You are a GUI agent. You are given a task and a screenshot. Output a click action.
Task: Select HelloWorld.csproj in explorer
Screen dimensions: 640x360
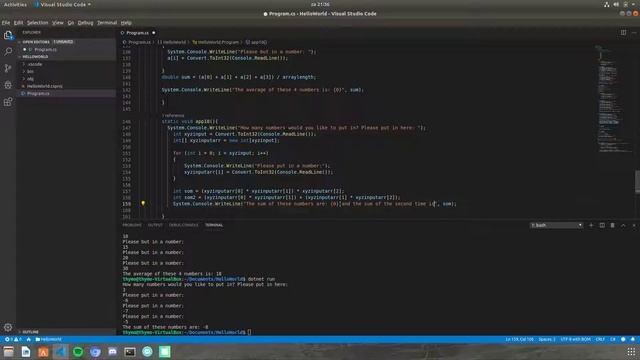pos(44,86)
